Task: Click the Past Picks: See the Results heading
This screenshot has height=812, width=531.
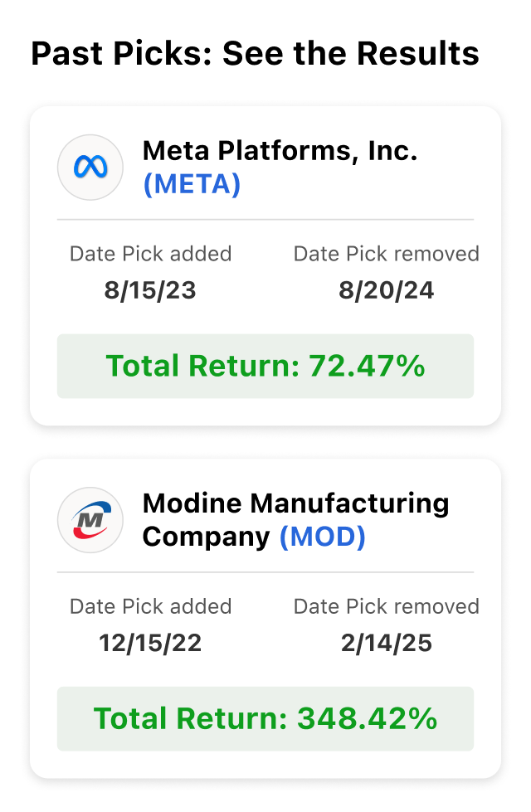Action: click(x=255, y=54)
